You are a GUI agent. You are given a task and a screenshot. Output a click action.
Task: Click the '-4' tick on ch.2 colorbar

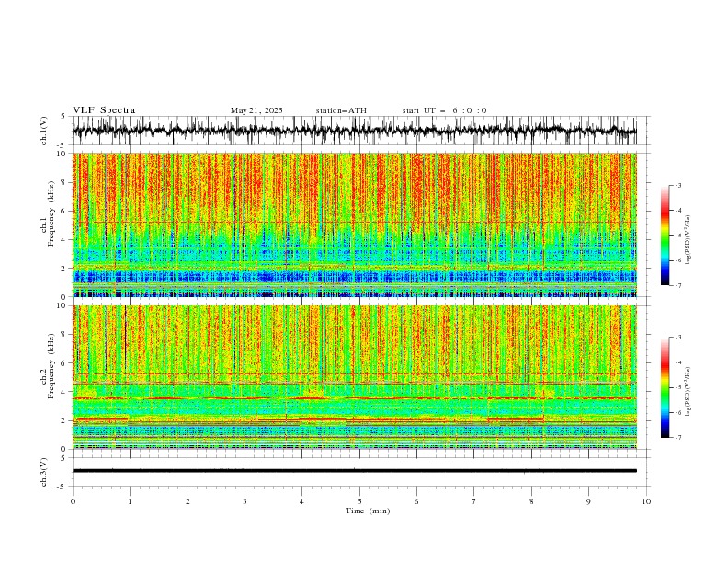click(678, 362)
